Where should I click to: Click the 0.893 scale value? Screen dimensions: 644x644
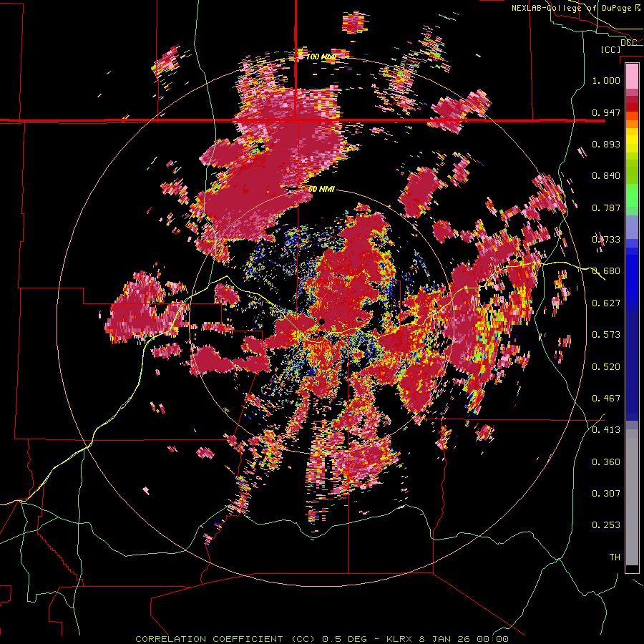[606, 144]
